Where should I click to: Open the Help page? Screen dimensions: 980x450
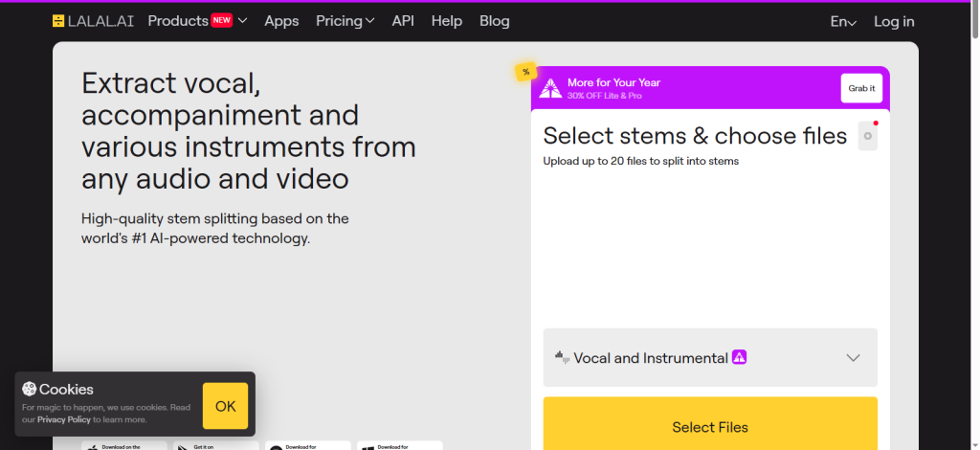447,21
